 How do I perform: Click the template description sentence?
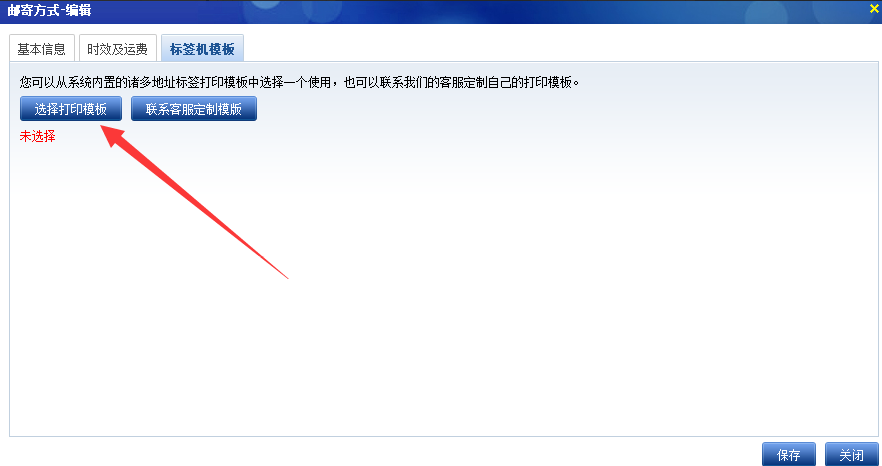click(299, 83)
